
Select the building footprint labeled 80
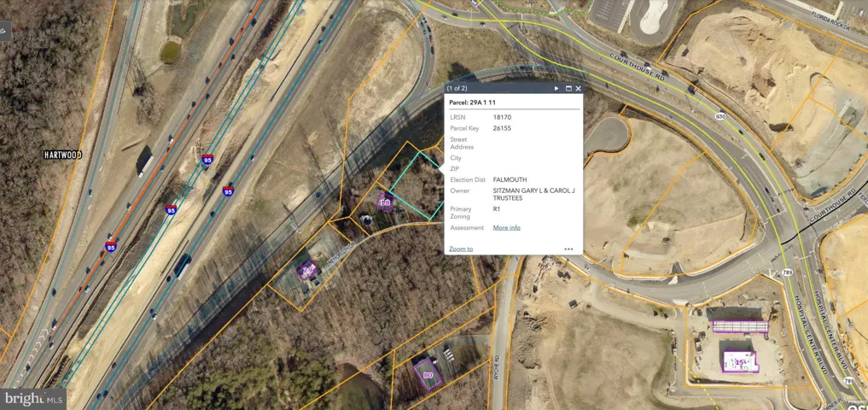point(428,374)
